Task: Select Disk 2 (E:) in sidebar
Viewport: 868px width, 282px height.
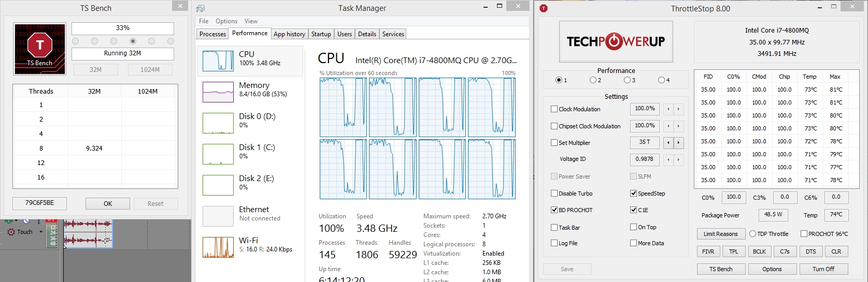Action: pos(250,185)
